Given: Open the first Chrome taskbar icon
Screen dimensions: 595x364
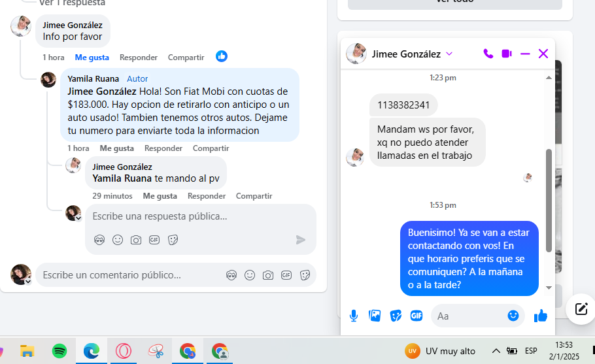Looking at the screenshot, I should tap(188, 351).
